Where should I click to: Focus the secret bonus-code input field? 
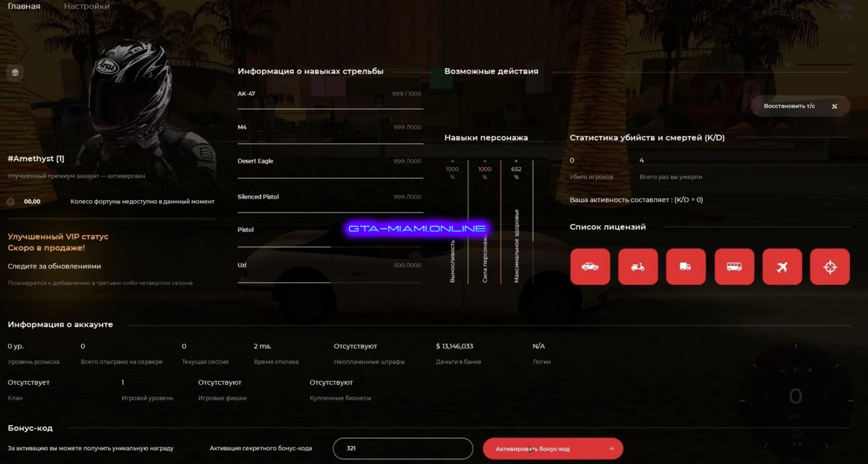403,448
